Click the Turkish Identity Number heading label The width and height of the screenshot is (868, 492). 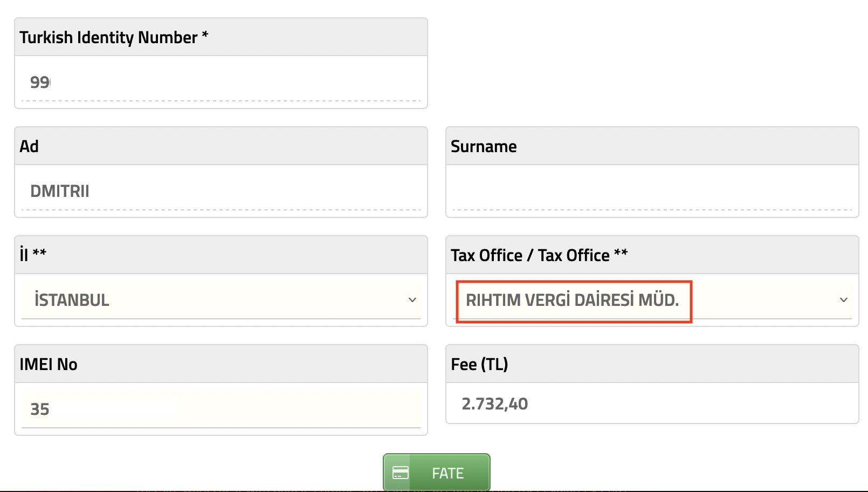click(x=108, y=37)
